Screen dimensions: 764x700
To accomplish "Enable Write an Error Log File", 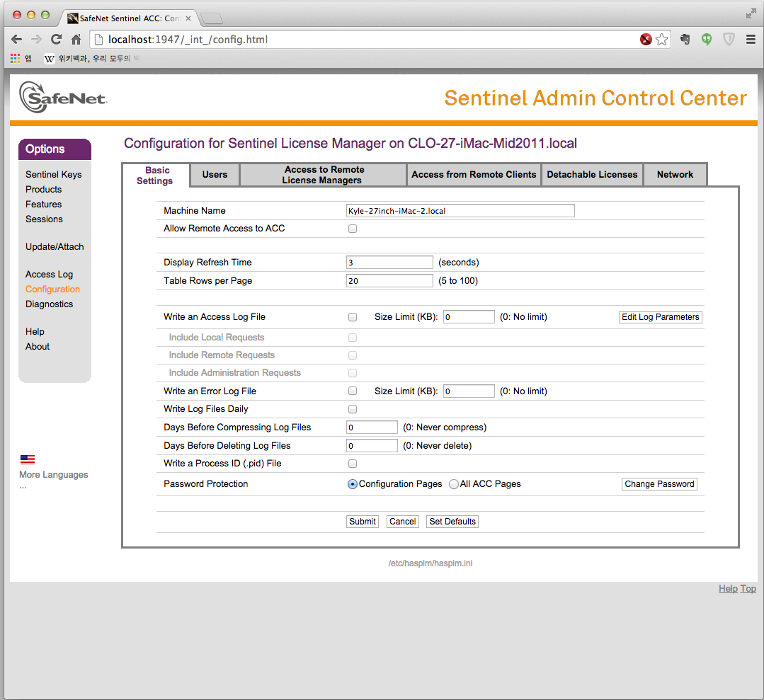I will [353, 391].
